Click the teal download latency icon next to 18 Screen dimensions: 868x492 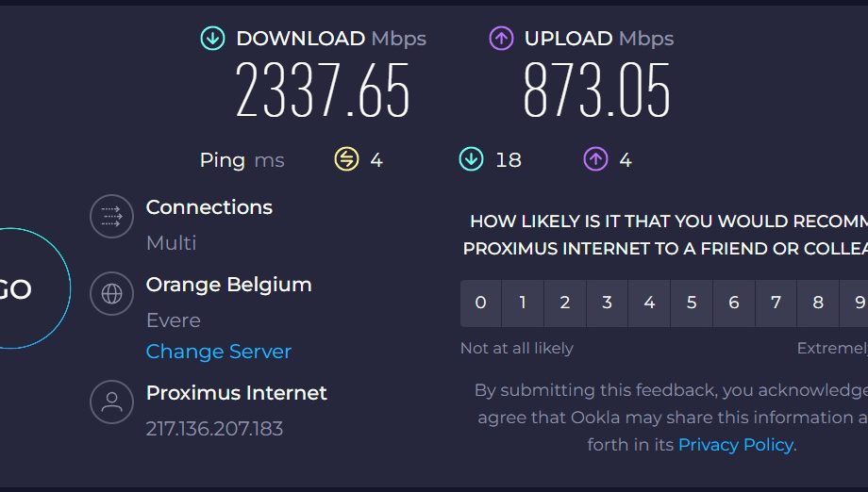[x=471, y=160]
